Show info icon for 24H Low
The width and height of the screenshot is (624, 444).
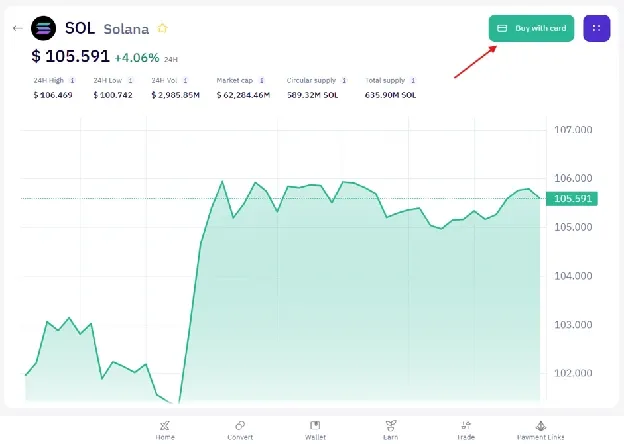point(130,80)
